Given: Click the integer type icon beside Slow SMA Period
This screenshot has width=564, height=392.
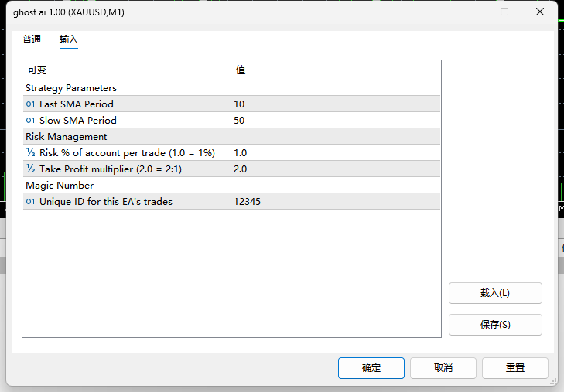Looking at the screenshot, I should coord(31,120).
